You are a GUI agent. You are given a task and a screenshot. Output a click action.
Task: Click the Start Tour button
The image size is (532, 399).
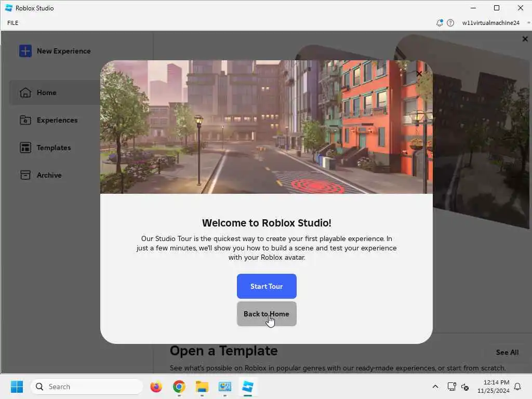click(x=267, y=286)
